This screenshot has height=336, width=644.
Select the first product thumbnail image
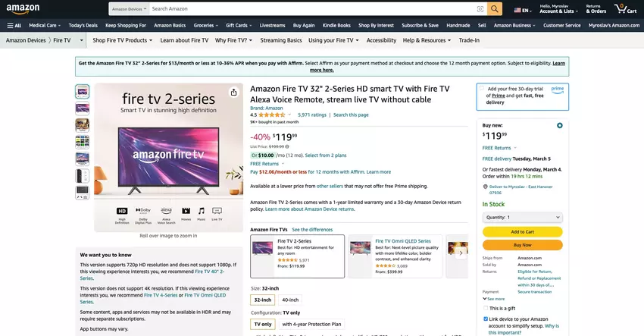(82, 92)
